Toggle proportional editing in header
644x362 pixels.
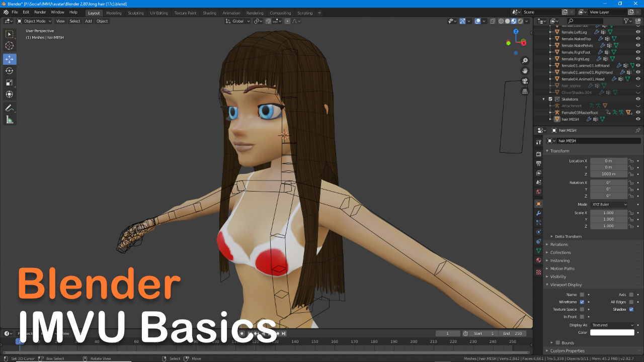(288, 21)
